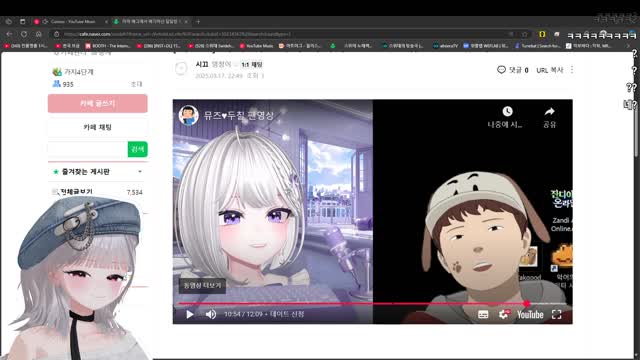Open 카페 채팅 button
Screen dimensions: 640x360
(98, 127)
